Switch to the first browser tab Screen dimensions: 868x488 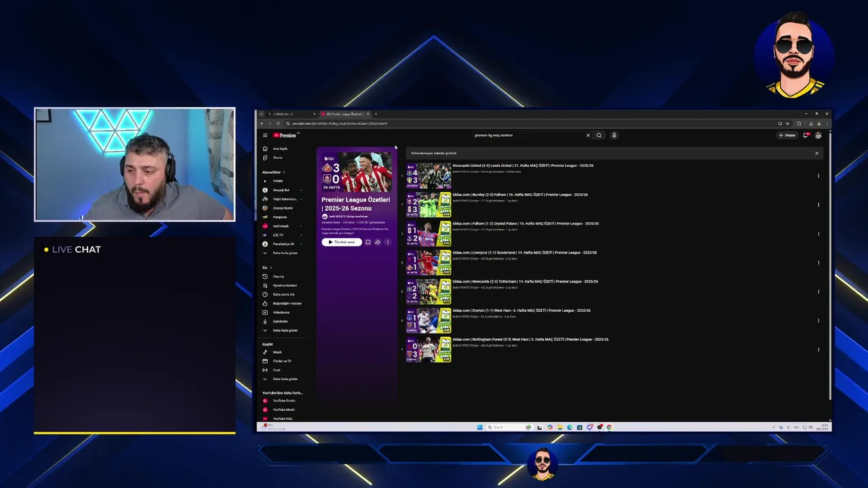pyautogui.click(x=292, y=114)
